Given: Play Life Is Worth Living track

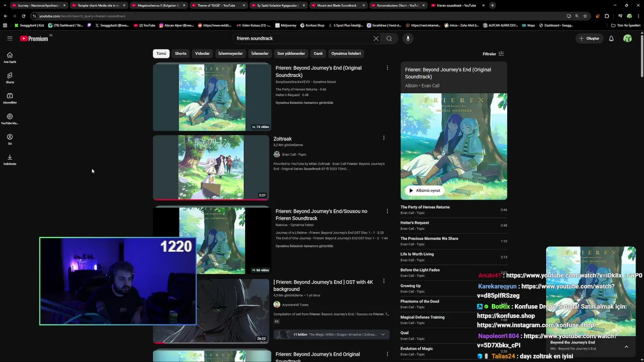Looking at the screenshot, I should point(454,257).
